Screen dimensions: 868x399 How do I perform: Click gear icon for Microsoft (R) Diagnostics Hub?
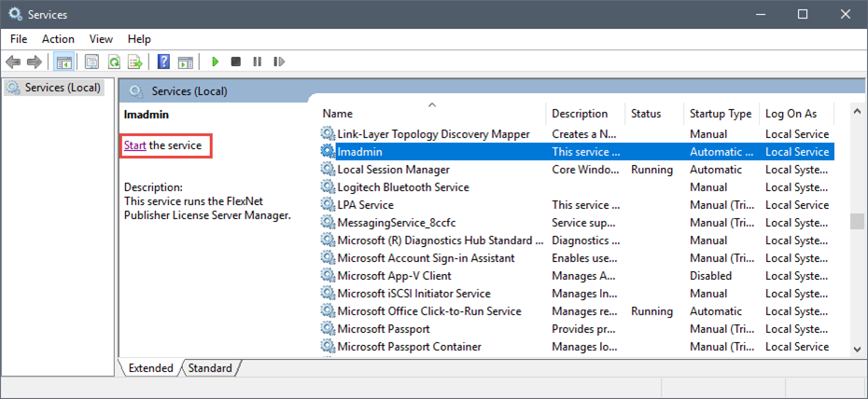coord(329,240)
